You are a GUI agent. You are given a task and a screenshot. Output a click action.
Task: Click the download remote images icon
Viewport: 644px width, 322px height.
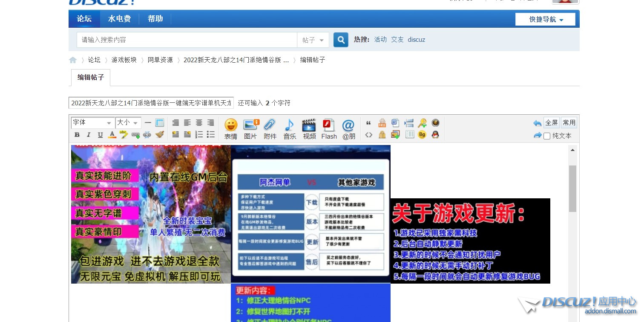[x=395, y=135]
